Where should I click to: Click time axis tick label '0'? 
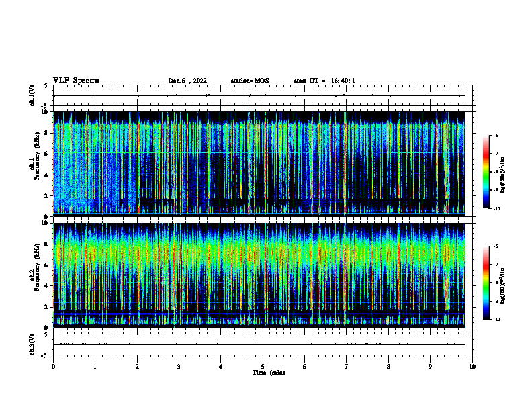(x=53, y=367)
